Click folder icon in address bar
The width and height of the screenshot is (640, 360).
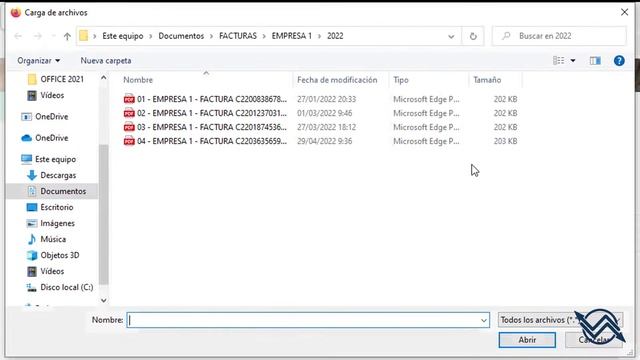pos(84,36)
